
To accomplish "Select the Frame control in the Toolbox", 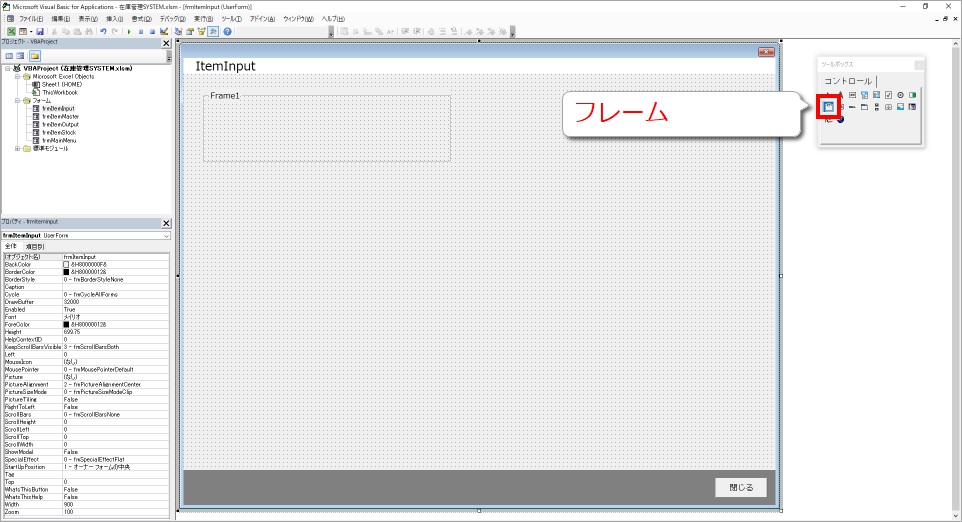I will [829, 107].
